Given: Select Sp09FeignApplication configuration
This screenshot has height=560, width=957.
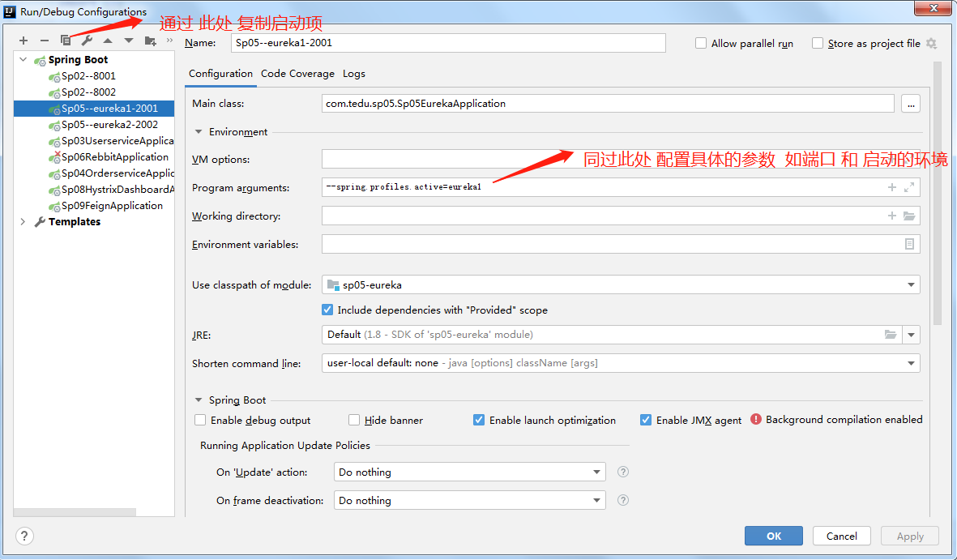Looking at the screenshot, I should point(105,206).
